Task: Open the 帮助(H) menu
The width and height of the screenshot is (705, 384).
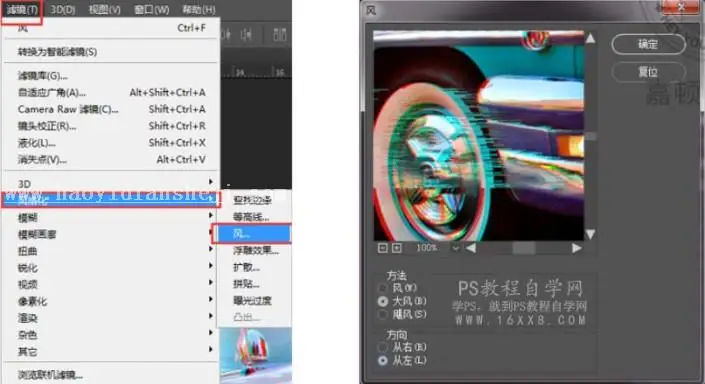Action: [199, 9]
